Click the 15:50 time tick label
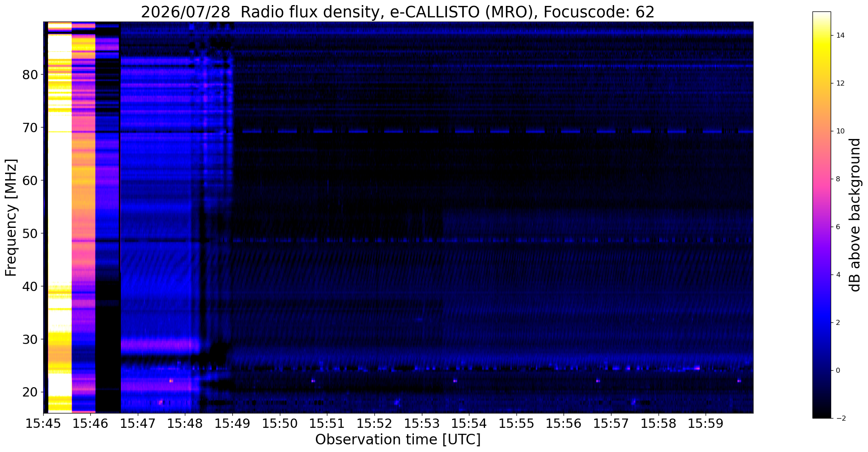 (x=279, y=424)
